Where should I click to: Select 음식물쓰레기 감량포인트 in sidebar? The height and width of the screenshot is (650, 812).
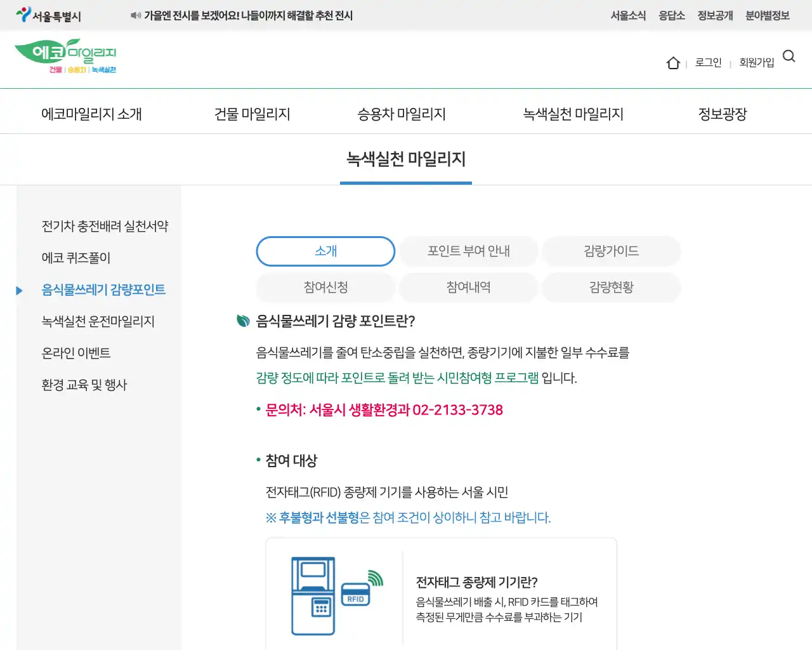click(103, 290)
